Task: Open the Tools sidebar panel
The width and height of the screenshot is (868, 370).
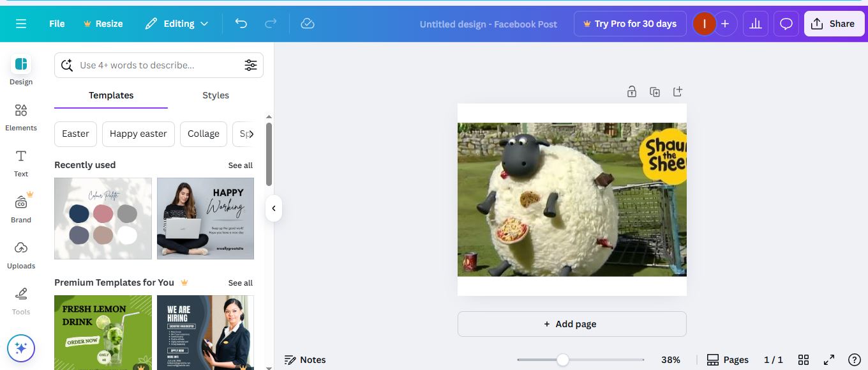Action: (21, 301)
